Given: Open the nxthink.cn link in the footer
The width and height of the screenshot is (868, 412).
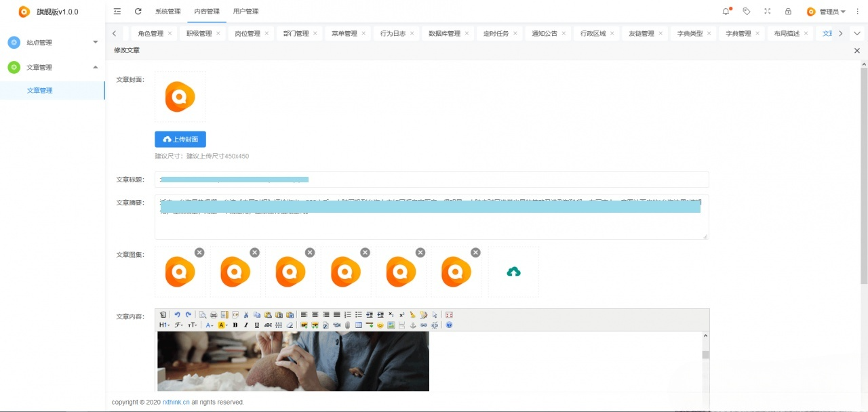Looking at the screenshot, I should [175, 402].
